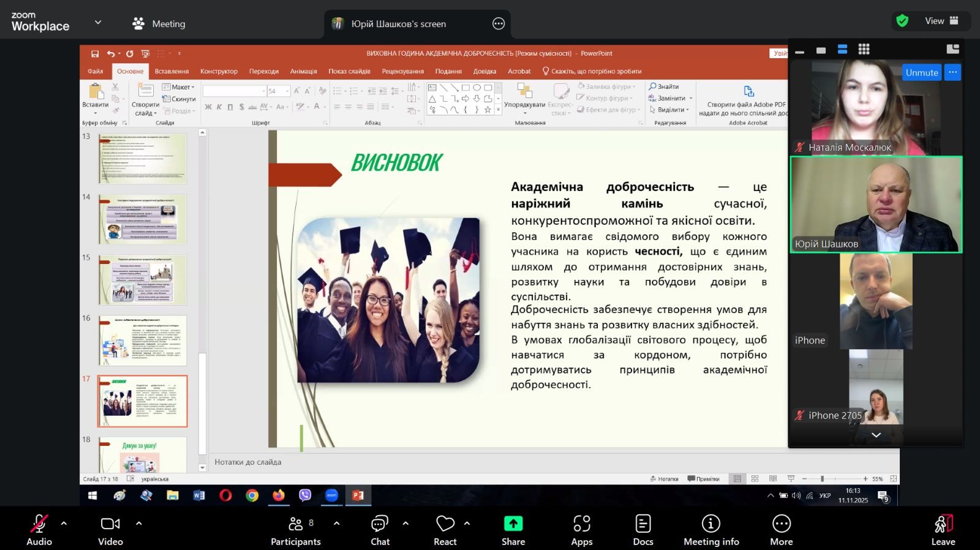Open the React emoji menu
The height and width of the screenshot is (550, 980).
(445, 530)
